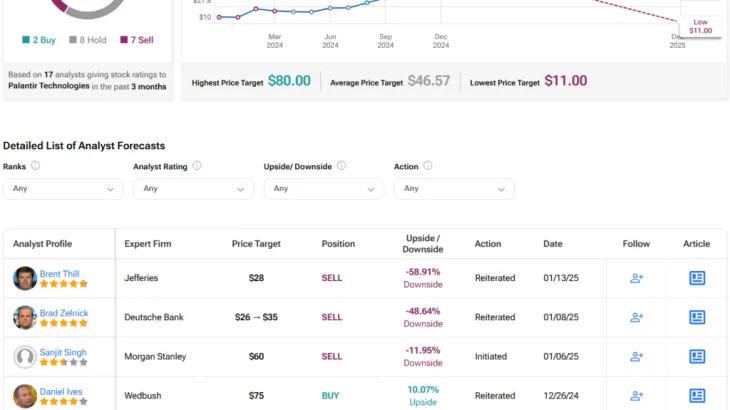Click the $11.00 lowest price target
The height and width of the screenshot is (410, 730).
(x=566, y=81)
